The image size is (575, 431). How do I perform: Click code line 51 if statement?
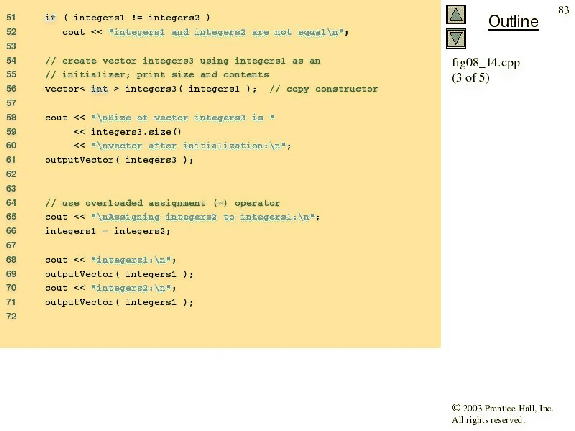pyautogui.click(x=128, y=18)
